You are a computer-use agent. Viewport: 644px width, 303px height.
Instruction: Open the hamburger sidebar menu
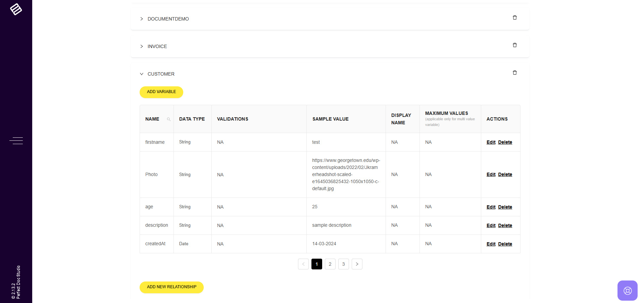click(x=16, y=140)
